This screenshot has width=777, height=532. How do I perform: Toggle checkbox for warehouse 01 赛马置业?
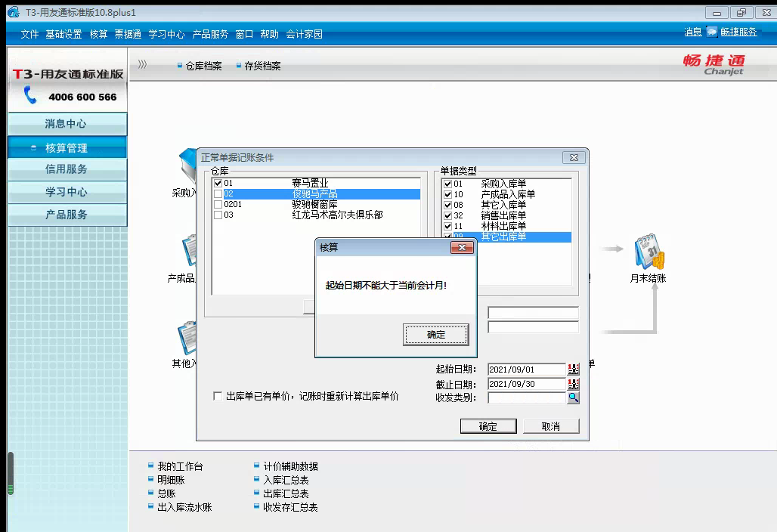point(218,183)
